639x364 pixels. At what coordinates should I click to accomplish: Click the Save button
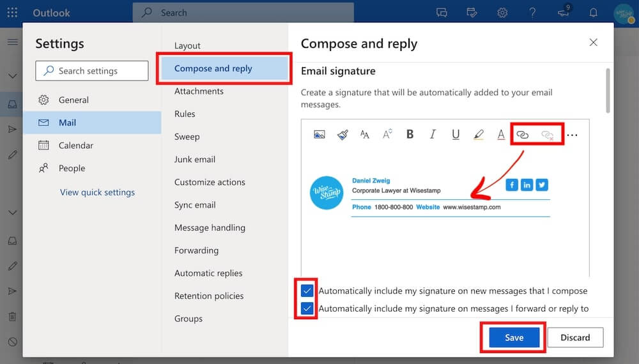click(x=514, y=338)
